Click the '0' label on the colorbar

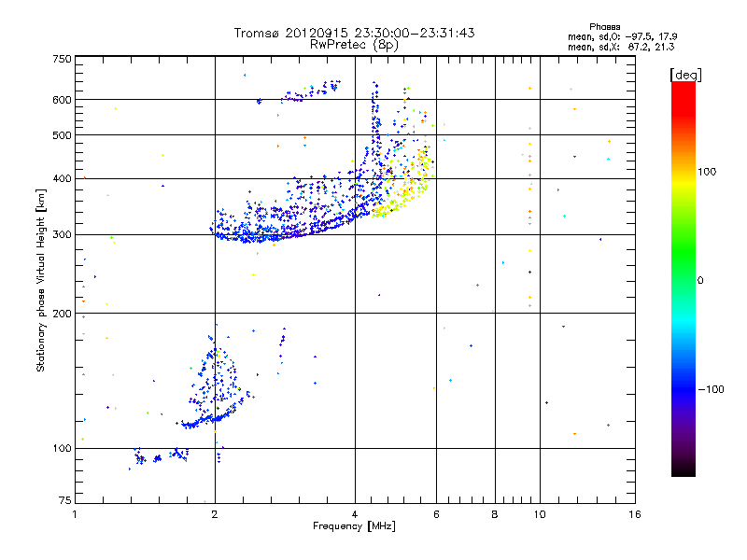(x=700, y=281)
